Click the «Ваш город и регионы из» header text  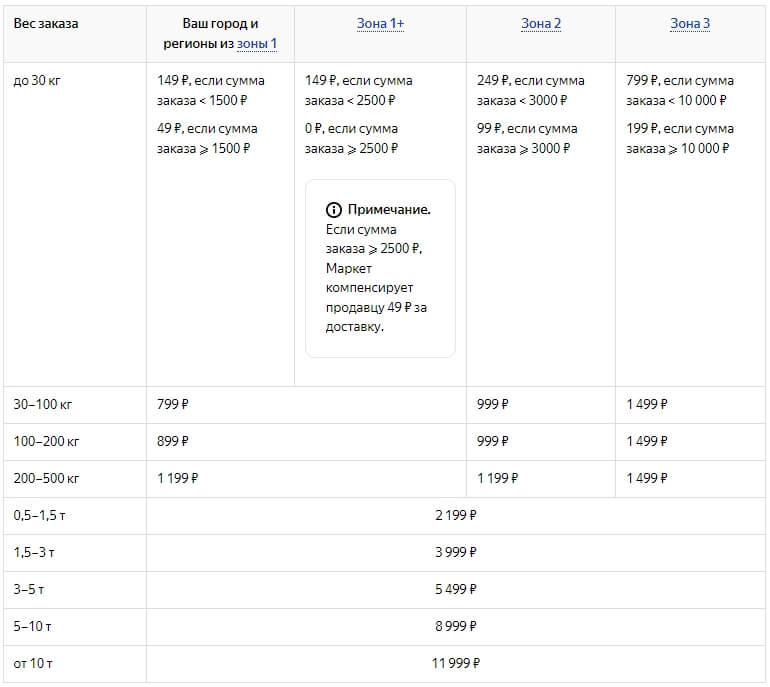[210, 33]
